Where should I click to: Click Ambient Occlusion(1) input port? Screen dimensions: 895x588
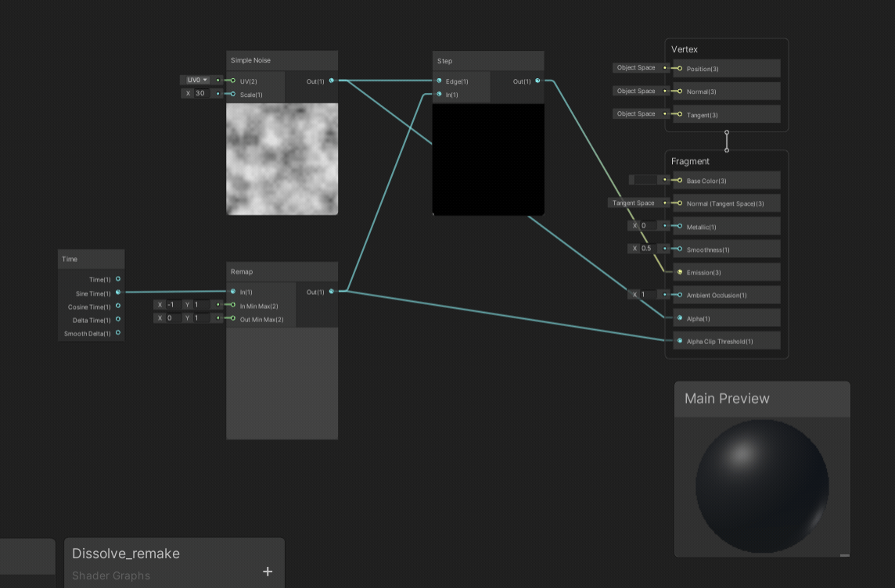tap(680, 295)
